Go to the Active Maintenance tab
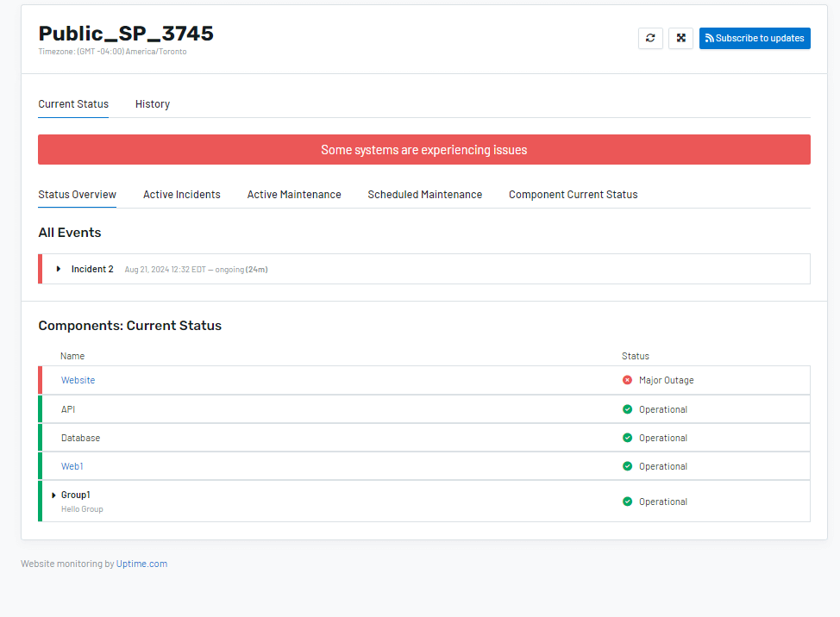 point(294,194)
